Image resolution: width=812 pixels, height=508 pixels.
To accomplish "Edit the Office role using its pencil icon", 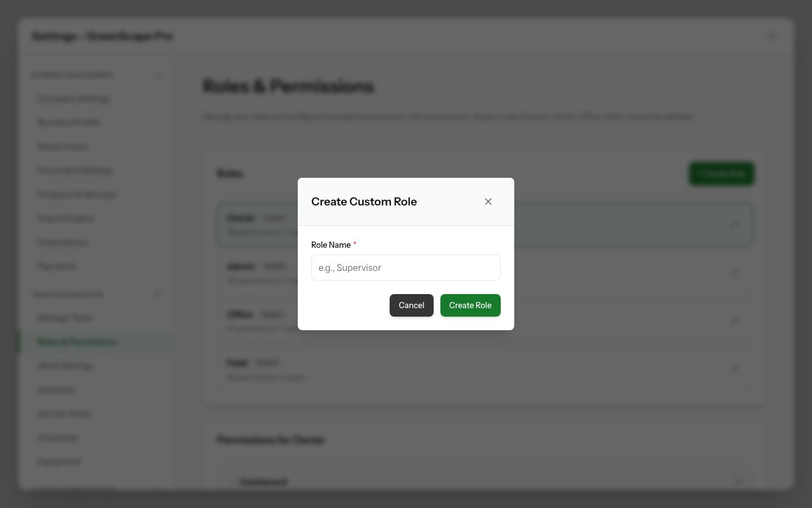I will 734,321.
